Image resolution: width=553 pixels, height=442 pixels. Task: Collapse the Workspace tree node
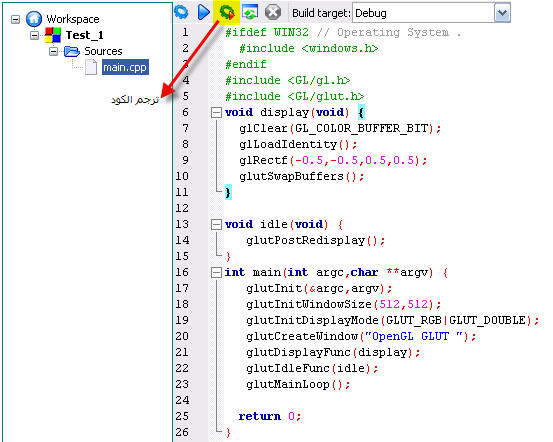point(16,19)
